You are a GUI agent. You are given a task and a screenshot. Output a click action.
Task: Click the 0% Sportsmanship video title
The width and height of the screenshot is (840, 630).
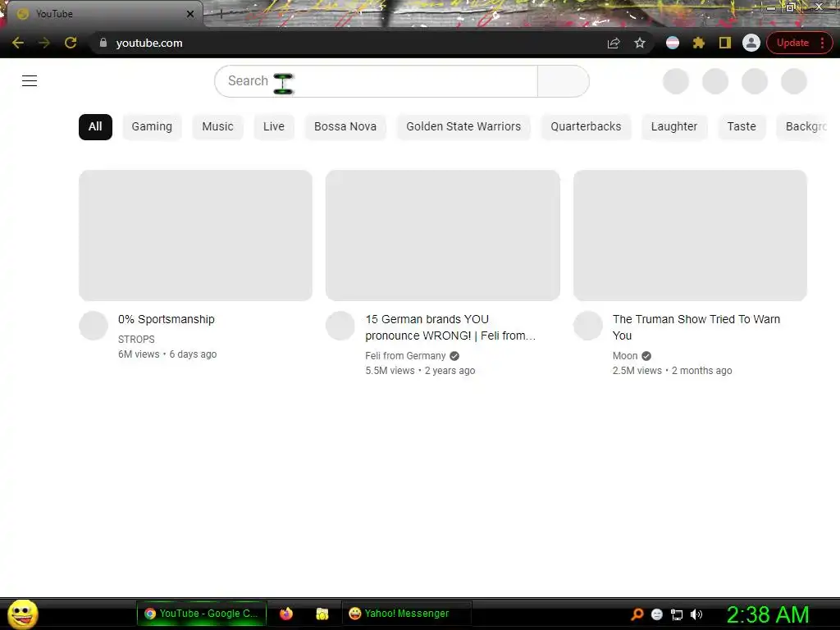click(x=166, y=319)
